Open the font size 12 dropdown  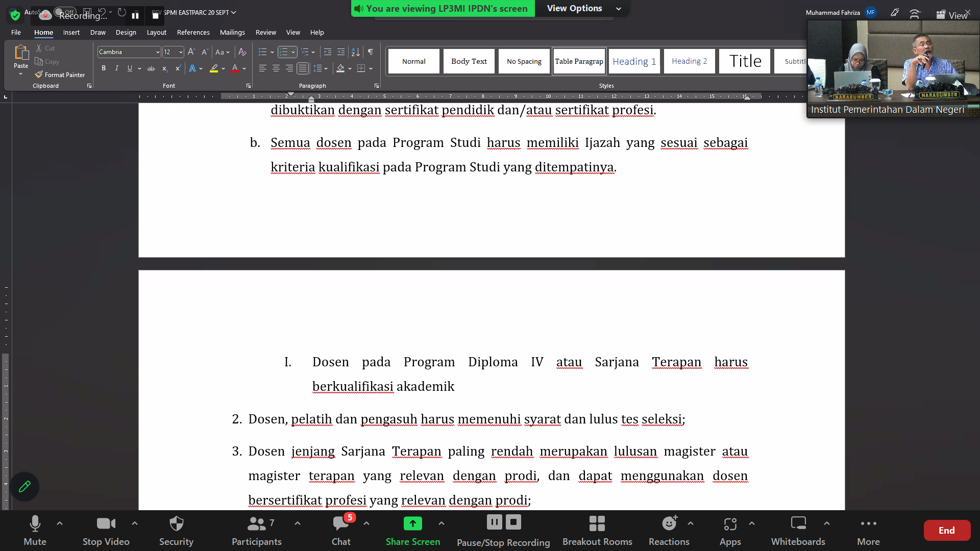(181, 52)
